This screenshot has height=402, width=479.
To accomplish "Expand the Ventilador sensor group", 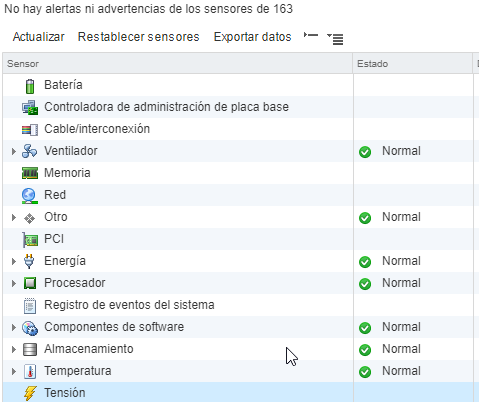I will pyautogui.click(x=14, y=151).
